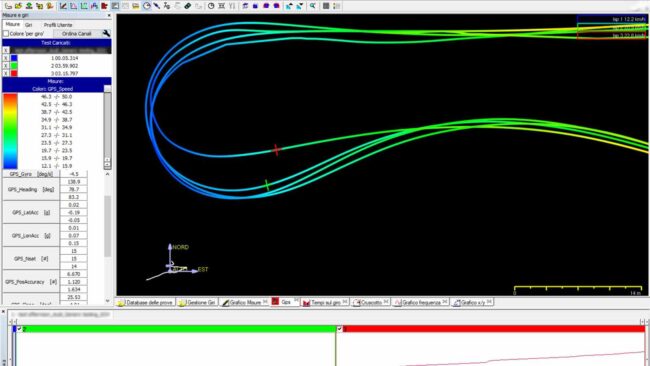Click the up arrow of the measures list scrollbar
The height and width of the screenshot is (366, 650).
(x=107, y=175)
